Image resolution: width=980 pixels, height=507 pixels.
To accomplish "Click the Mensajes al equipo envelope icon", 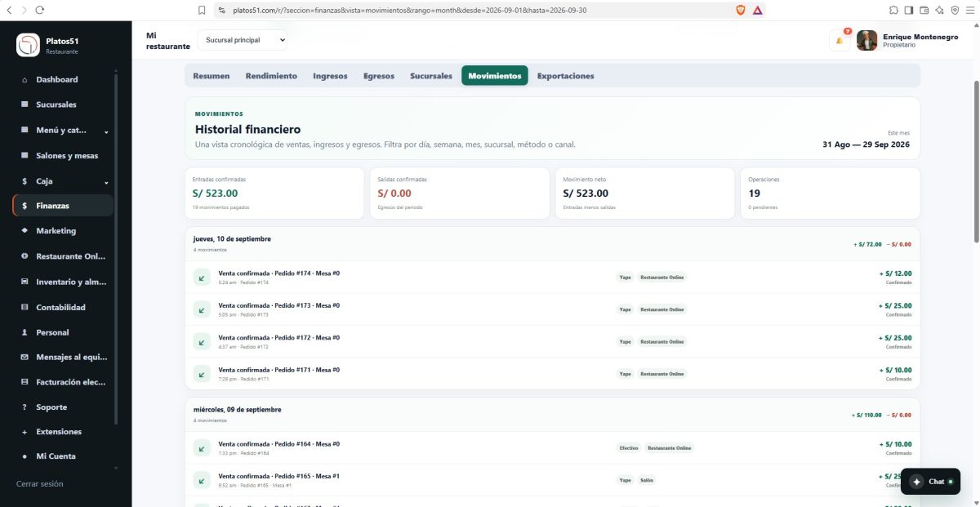I will click(x=24, y=357).
